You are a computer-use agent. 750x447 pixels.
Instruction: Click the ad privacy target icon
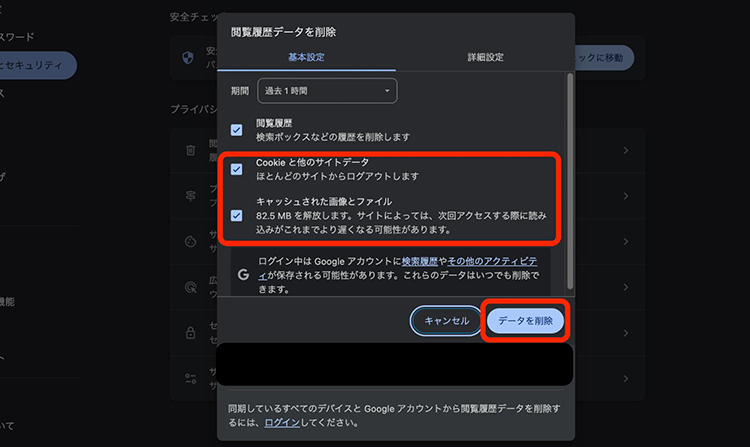tap(190, 287)
